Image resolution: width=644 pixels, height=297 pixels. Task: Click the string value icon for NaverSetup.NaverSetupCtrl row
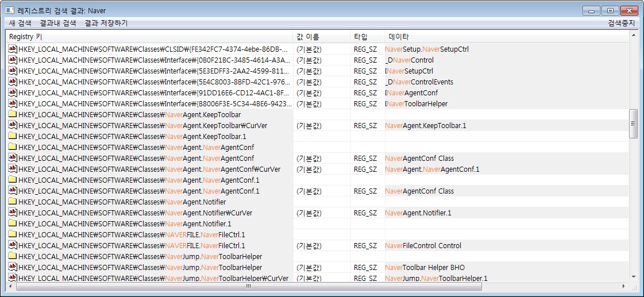click(x=12, y=49)
